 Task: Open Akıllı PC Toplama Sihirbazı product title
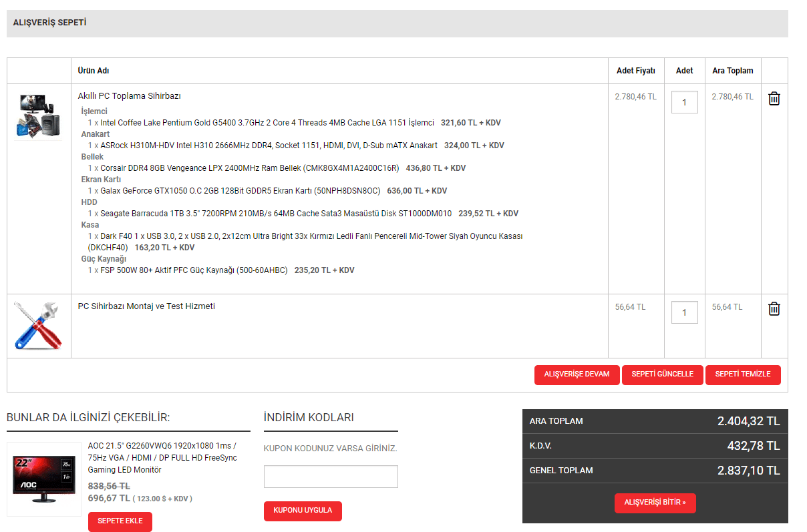[x=130, y=96]
